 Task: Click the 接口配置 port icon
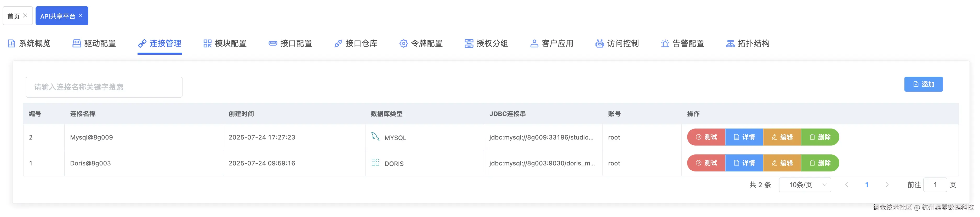pos(273,43)
